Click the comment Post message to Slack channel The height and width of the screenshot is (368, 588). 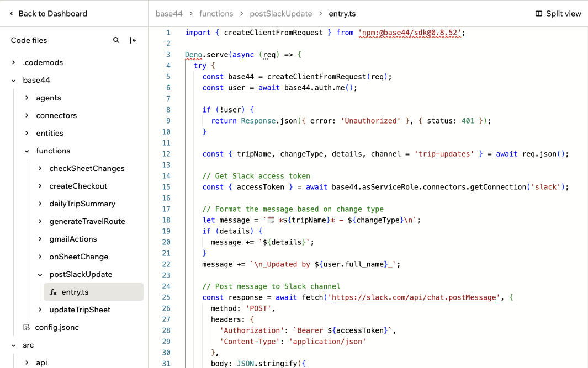click(x=271, y=286)
